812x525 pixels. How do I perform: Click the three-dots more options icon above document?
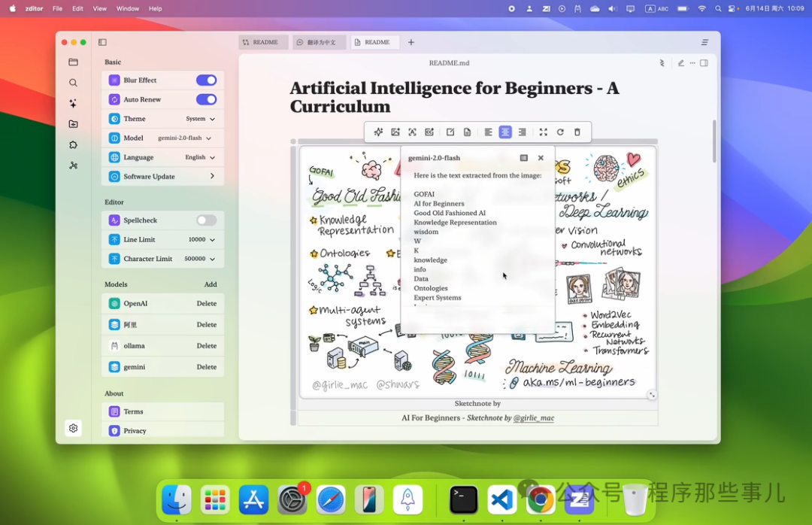(692, 62)
